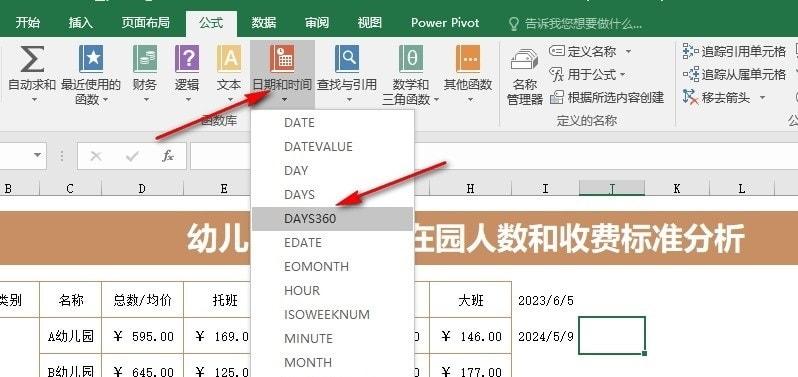
Task: Click Trace Precedents (追踪引用单元格)
Action: [x=734, y=51]
